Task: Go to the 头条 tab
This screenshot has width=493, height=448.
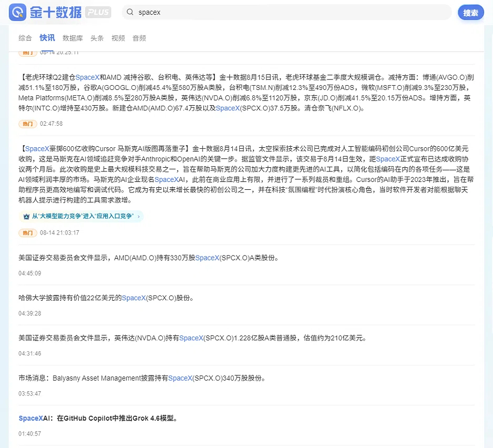Action: pos(97,38)
